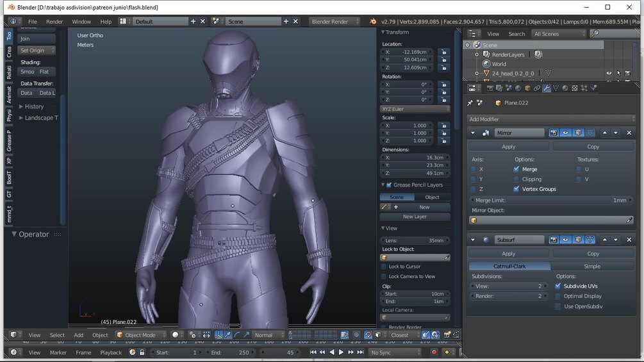Click the Object constraints chain-link icon
Screen dimensions: 644x362
537,88
